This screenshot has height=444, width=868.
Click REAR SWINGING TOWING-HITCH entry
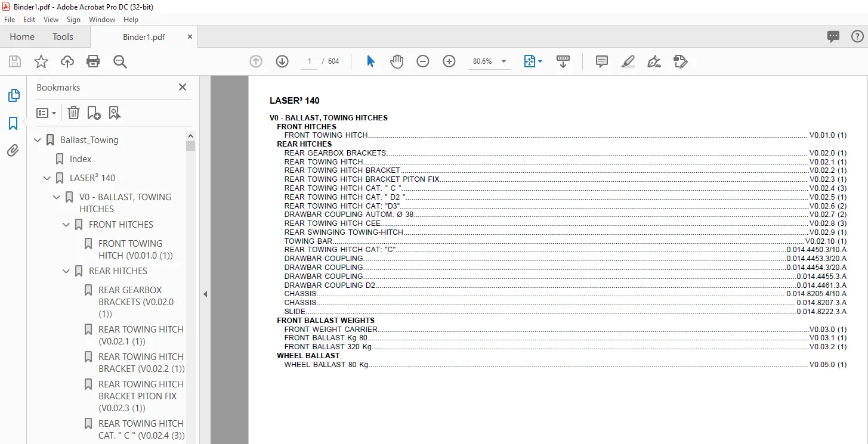pyautogui.click(x=565, y=232)
